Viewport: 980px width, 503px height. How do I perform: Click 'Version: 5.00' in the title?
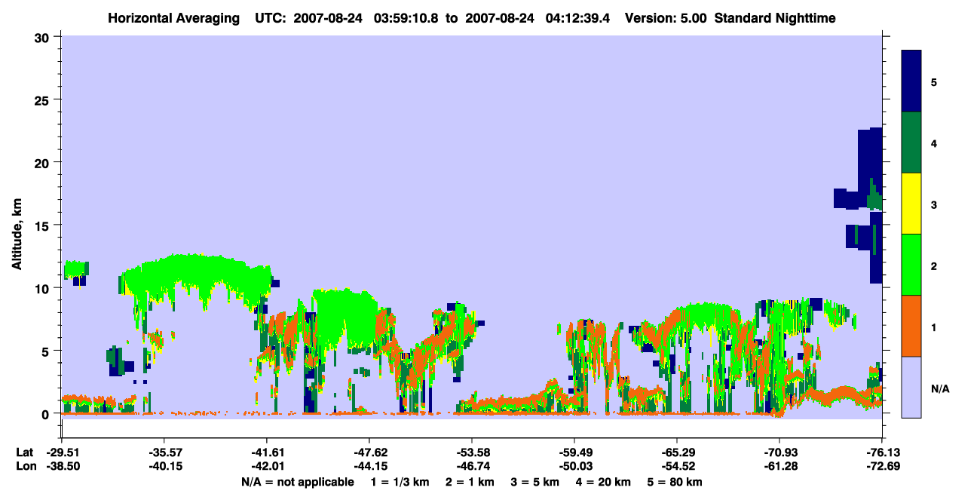pos(666,18)
